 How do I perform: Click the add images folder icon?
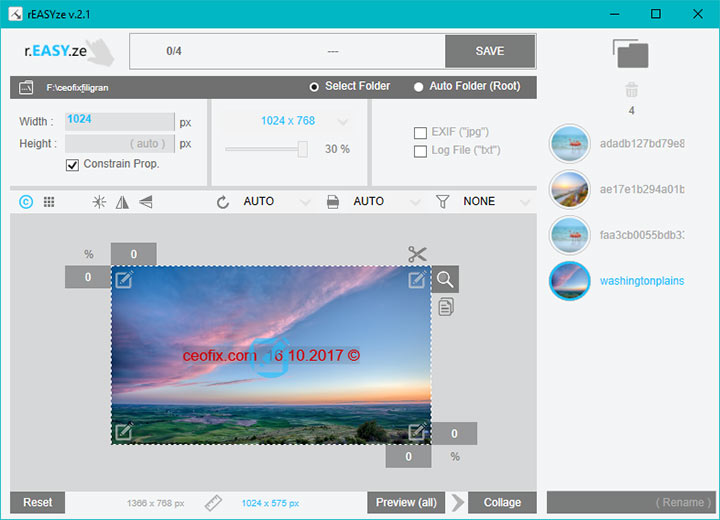[x=631, y=54]
